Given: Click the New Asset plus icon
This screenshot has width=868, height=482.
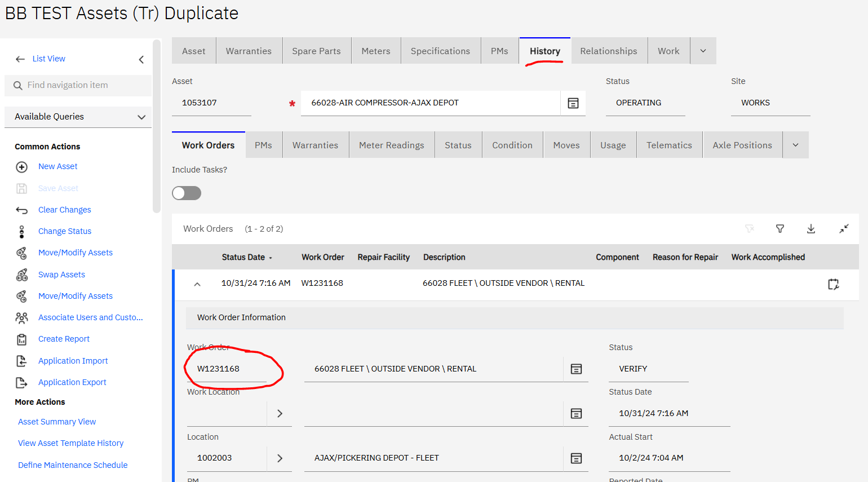Looking at the screenshot, I should 21,166.
